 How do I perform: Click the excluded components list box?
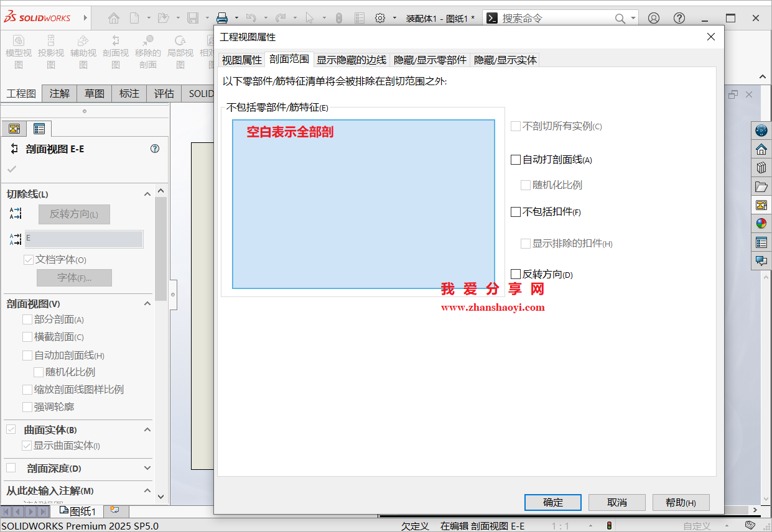[363, 204]
